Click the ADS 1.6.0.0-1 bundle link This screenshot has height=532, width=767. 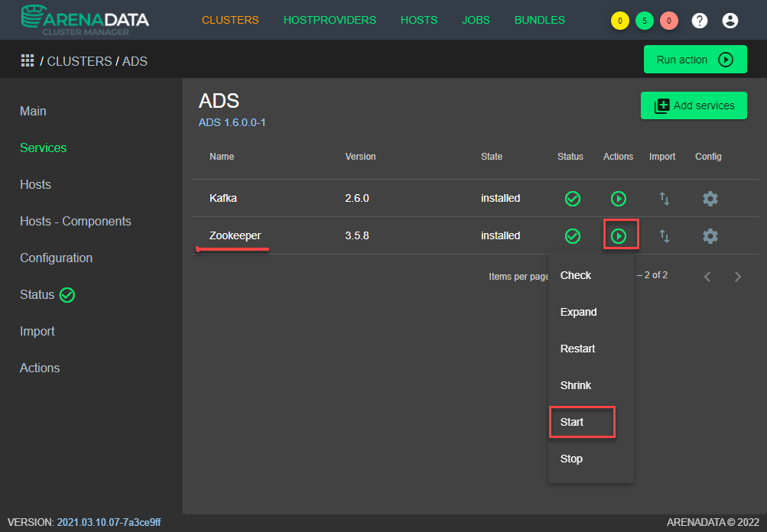232,122
